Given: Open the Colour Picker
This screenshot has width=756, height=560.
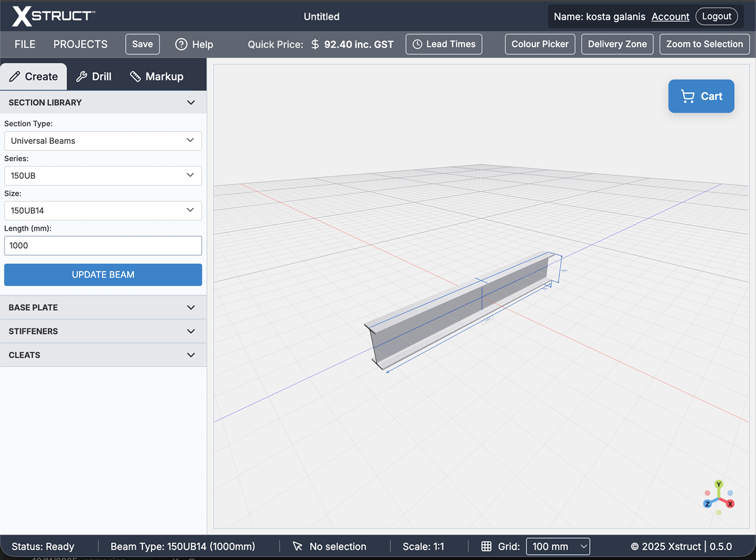Looking at the screenshot, I should tap(539, 44).
